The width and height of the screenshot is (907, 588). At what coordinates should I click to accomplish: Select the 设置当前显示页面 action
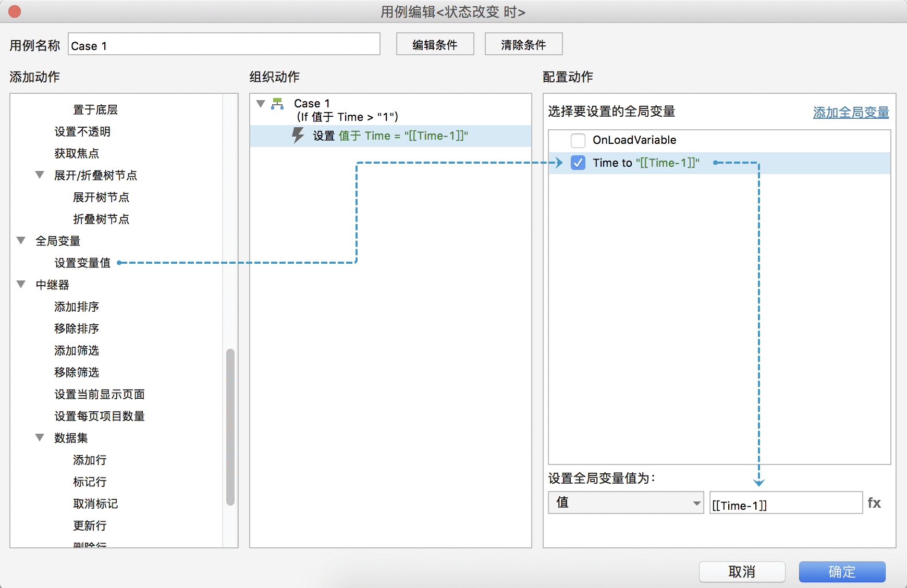[100, 394]
